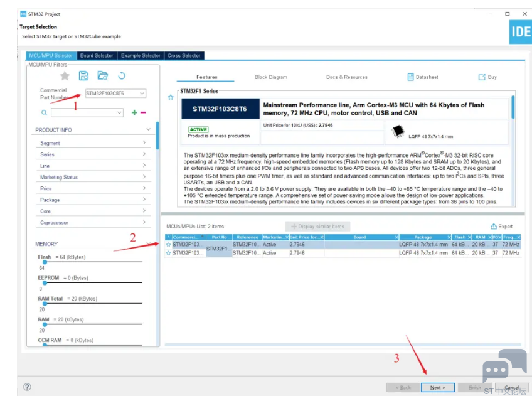This screenshot has width=532, height=401.
Task: Remove the Unit Price column via its X
Action: pos(322,237)
